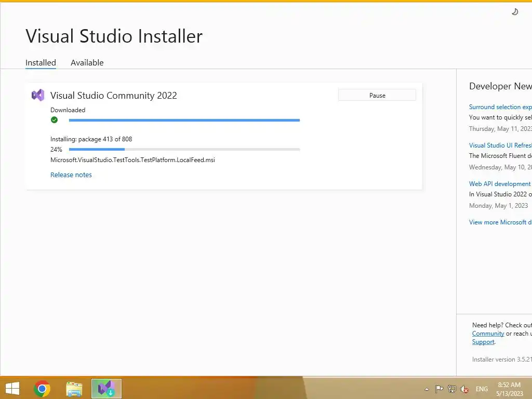The width and height of the screenshot is (532, 399).
Task: Select Visual Studio Installer taskbar icon
Action: [x=106, y=389]
